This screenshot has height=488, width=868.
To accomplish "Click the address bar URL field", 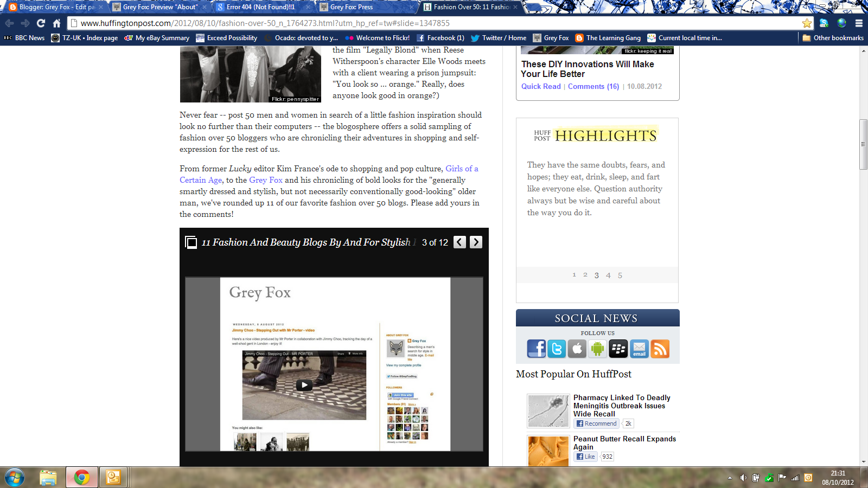I will [434, 23].
